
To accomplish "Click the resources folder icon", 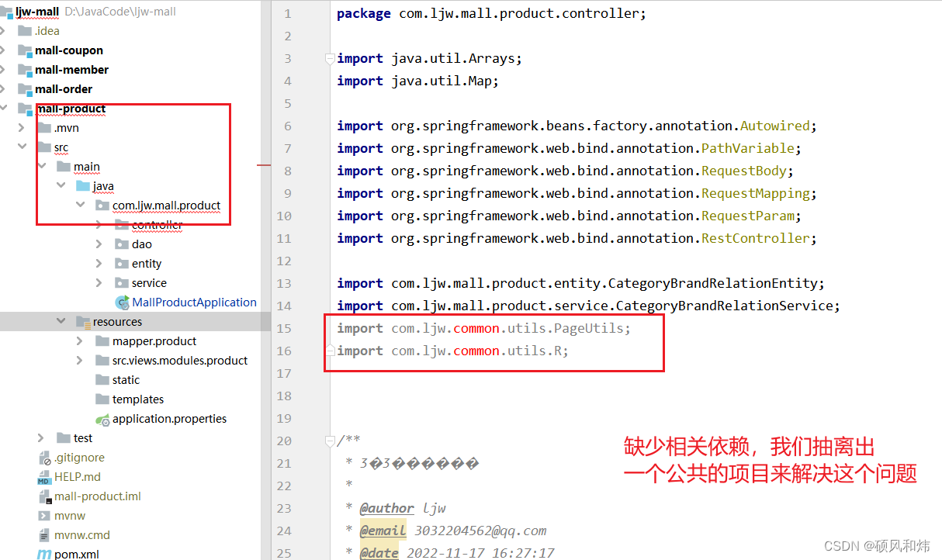I will 83,322.
